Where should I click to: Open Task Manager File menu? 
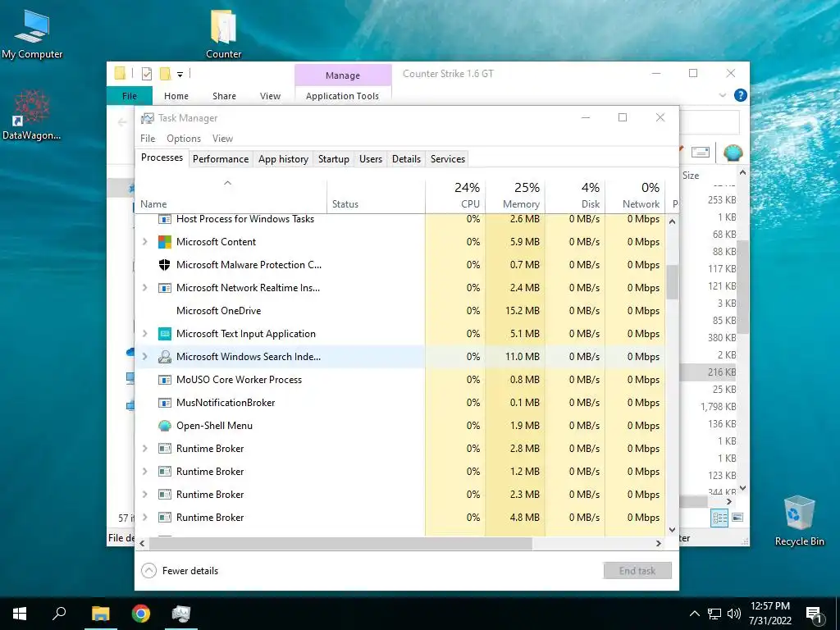[x=148, y=138]
